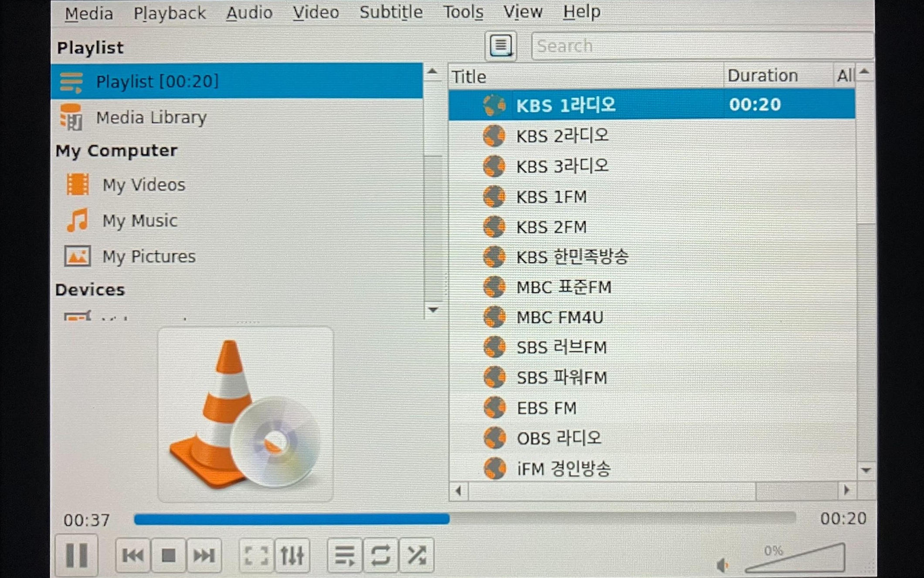Open My Music in the sidebar
924x578 pixels.
[139, 220]
